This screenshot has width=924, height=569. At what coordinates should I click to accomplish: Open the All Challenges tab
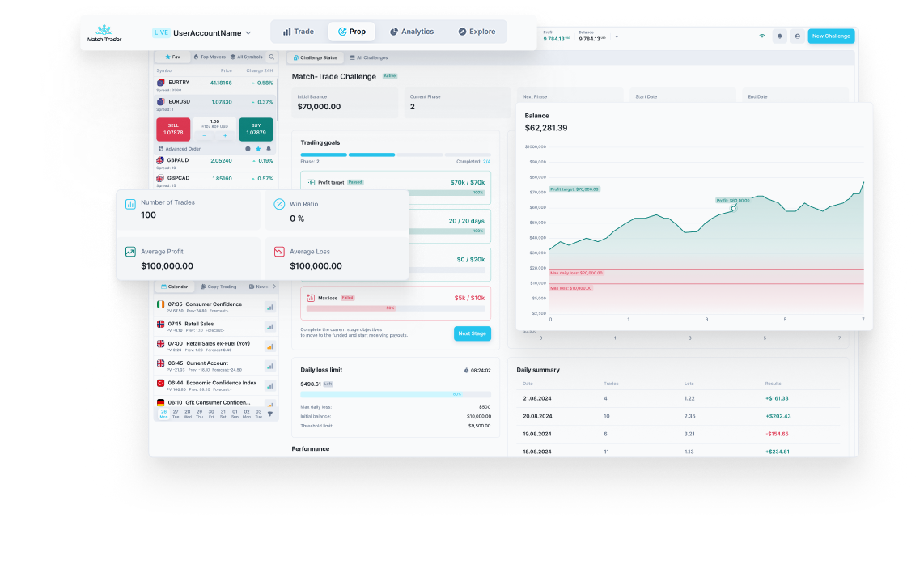click(x=369, y=57)
